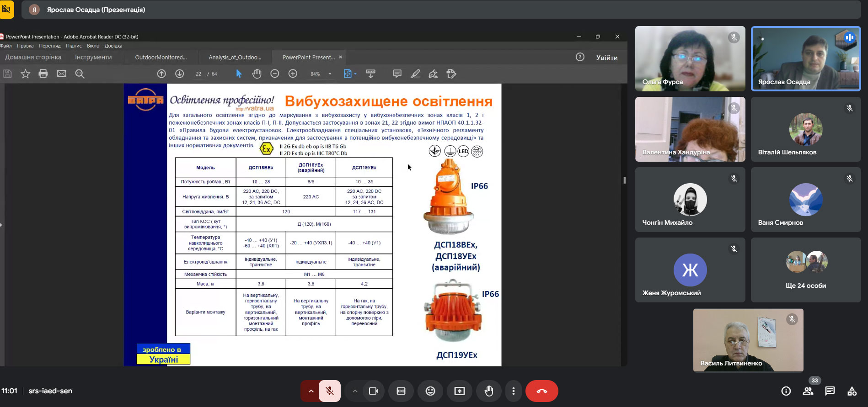Open Ще 24 особи tile
Viewport: 868px width, 407px height.
pyautogui.click(x=806, y=270)
